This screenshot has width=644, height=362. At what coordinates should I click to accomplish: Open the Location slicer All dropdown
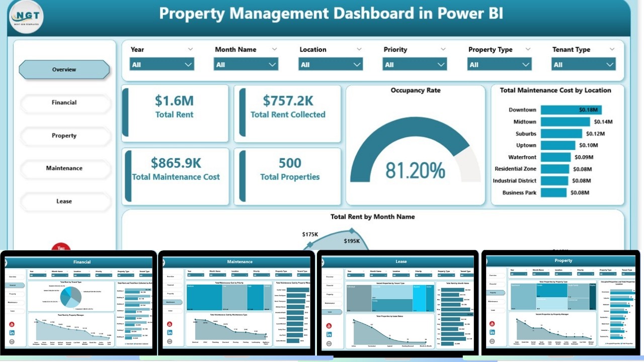331,64
